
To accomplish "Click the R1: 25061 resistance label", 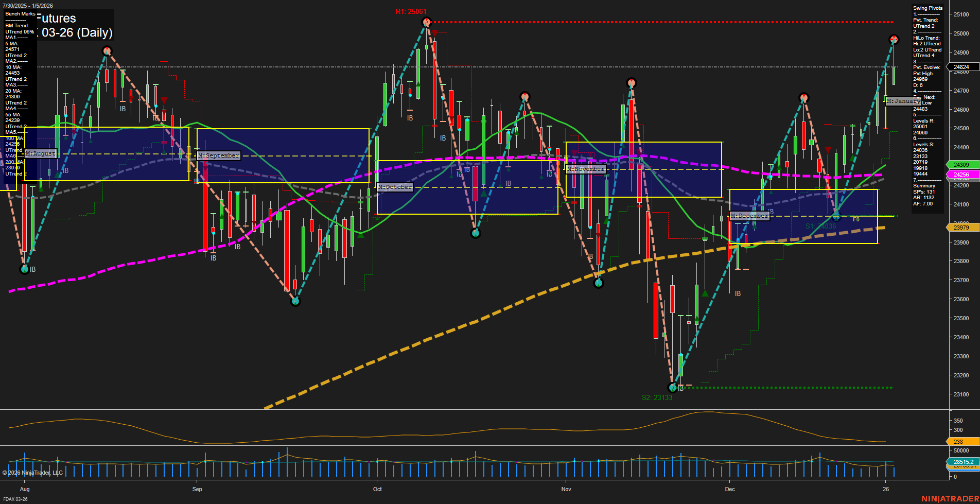I will pyautogui.click(x=410, y=10).
